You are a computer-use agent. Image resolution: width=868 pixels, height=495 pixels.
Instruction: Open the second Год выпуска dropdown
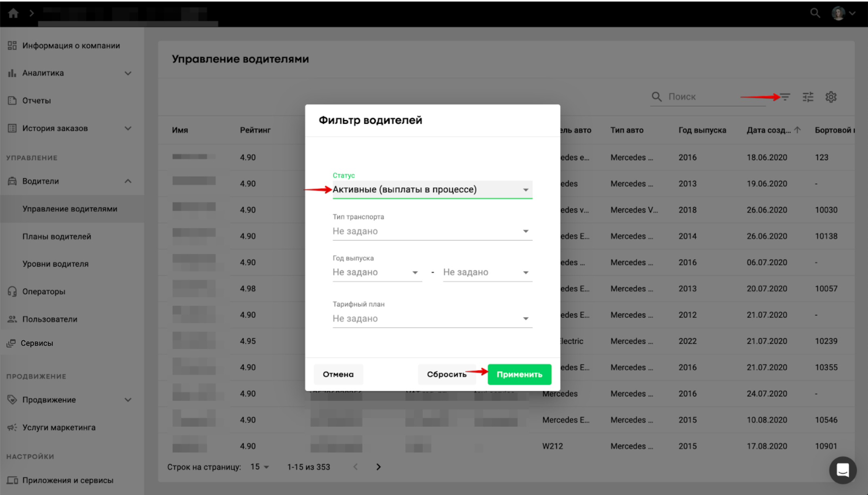point(487,273)
